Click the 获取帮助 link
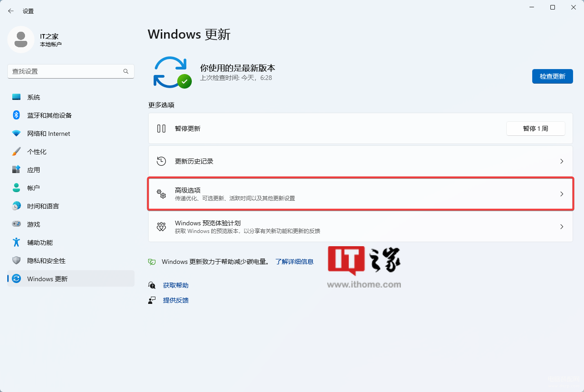584x392 pixels. 175,285
